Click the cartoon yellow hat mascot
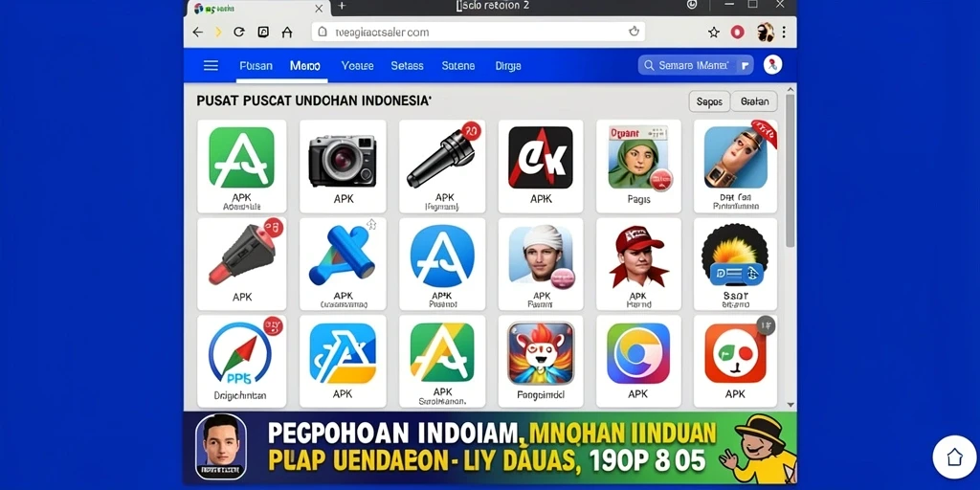 coord(758,449)
